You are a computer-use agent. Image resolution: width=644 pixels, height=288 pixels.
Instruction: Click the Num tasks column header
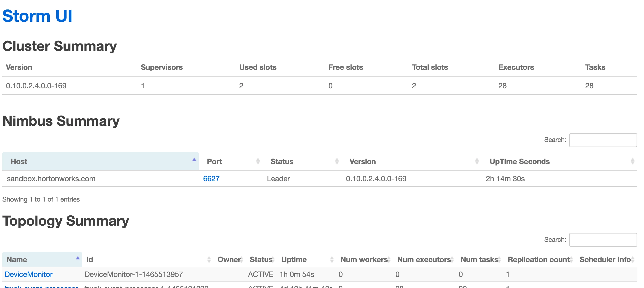click(479, 260)
